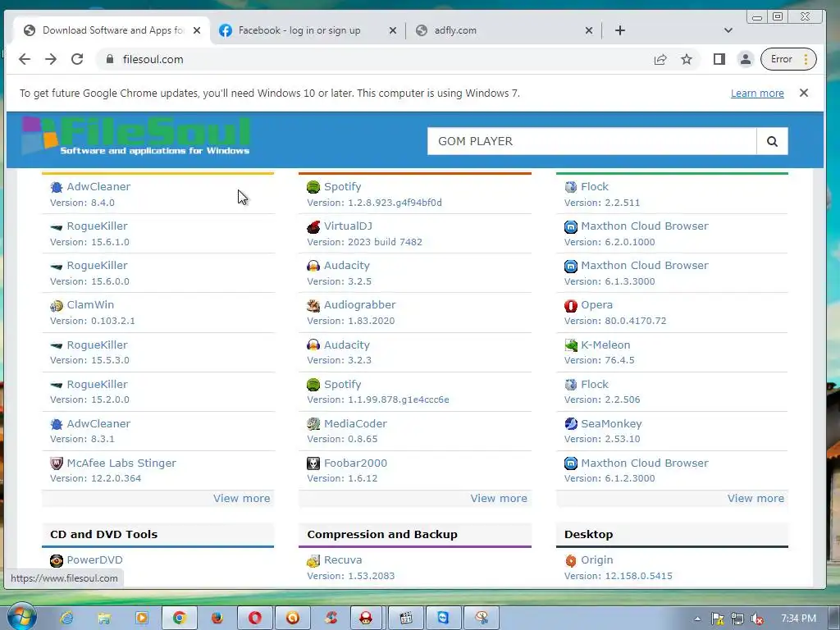Open the AdwCleaner 8.3.1 link
This screenshot has width=840, height=630.
98,423
